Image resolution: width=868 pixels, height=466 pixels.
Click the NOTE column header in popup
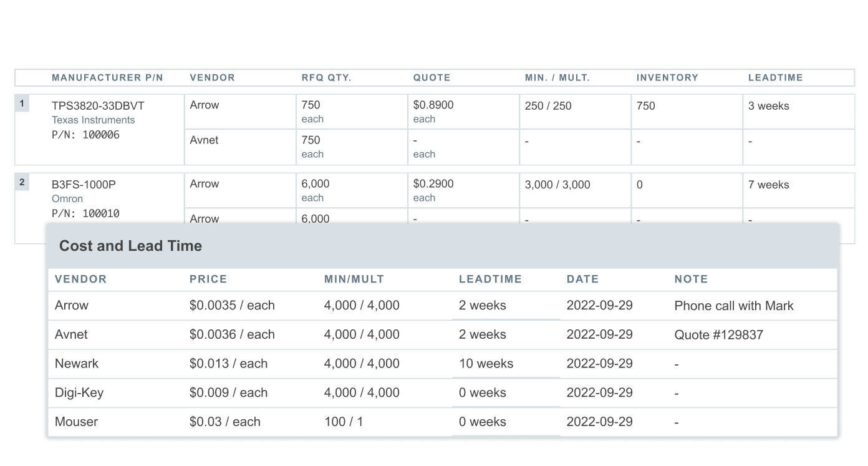point(691,279)
